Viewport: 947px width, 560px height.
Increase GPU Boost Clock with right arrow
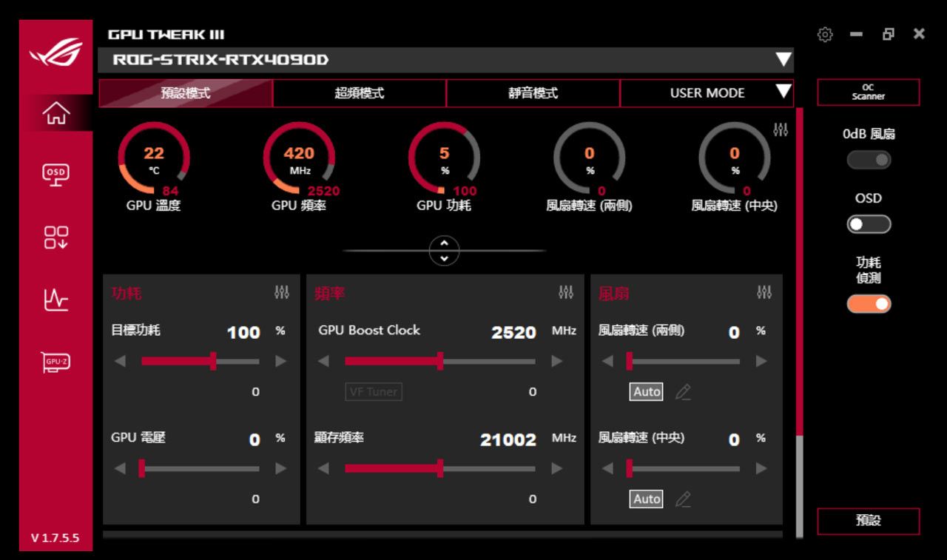[x=557, y=361]
